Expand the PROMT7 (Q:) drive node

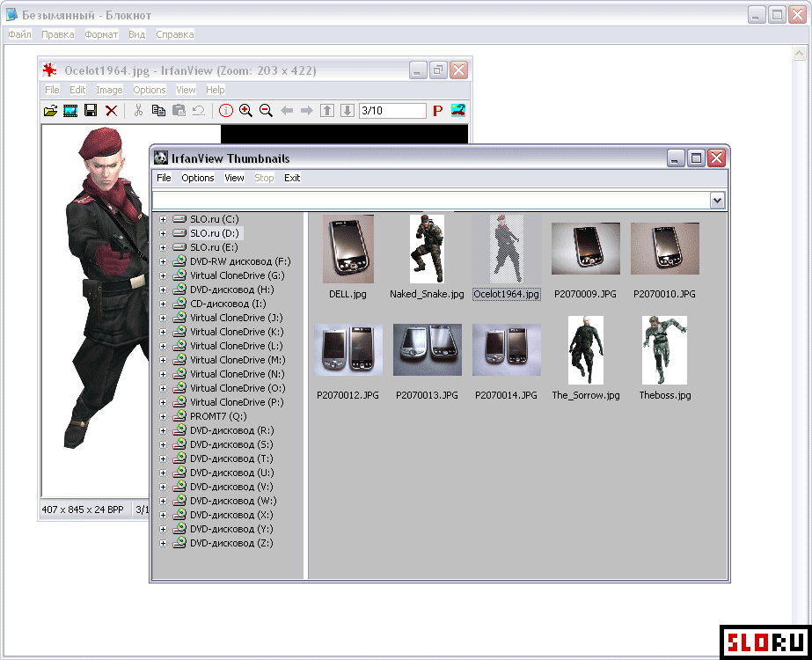pyautogui.click(x=163, y=416)
